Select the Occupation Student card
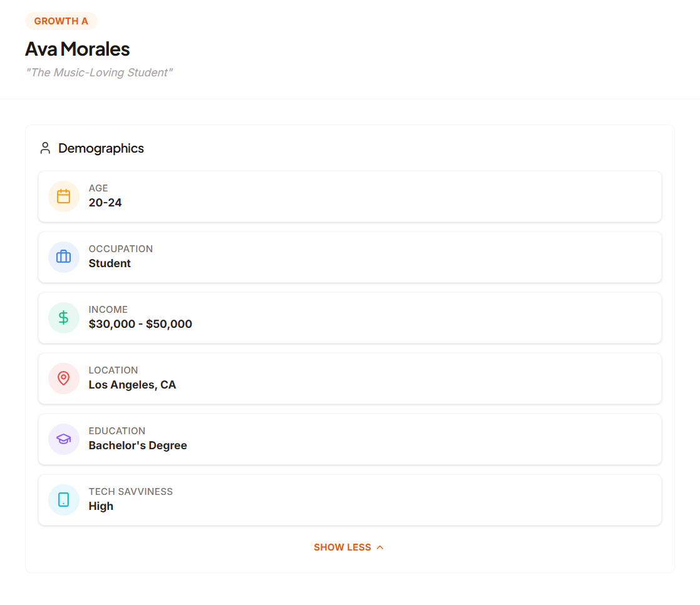Viewport: 700px width, 605px height. point(349,257)
